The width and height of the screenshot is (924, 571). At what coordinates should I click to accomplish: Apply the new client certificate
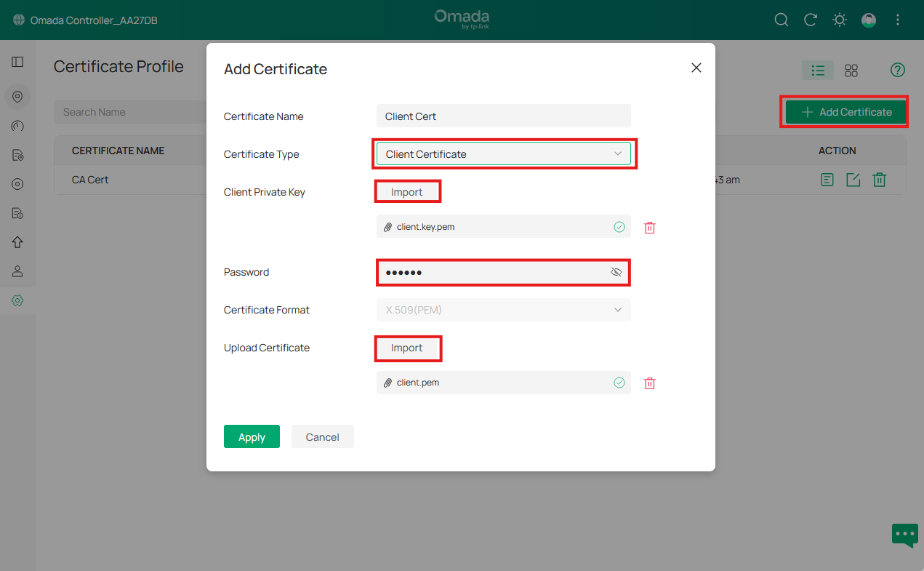252,436
